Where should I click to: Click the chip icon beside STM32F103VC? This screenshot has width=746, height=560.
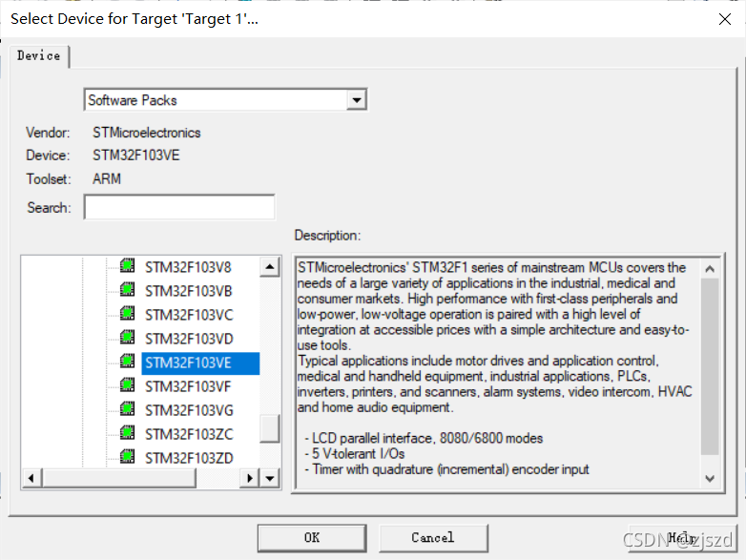[127, 313]
